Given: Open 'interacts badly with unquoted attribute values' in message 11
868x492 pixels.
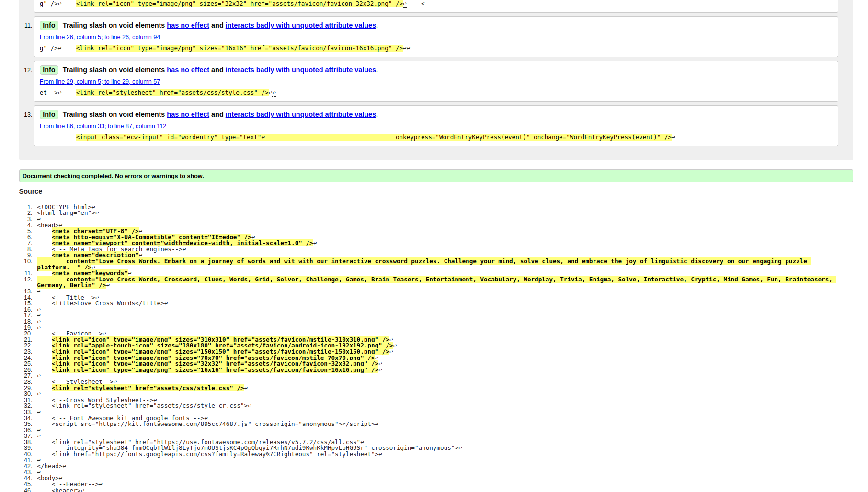Looking at the screenshot, I should (300, 25).
